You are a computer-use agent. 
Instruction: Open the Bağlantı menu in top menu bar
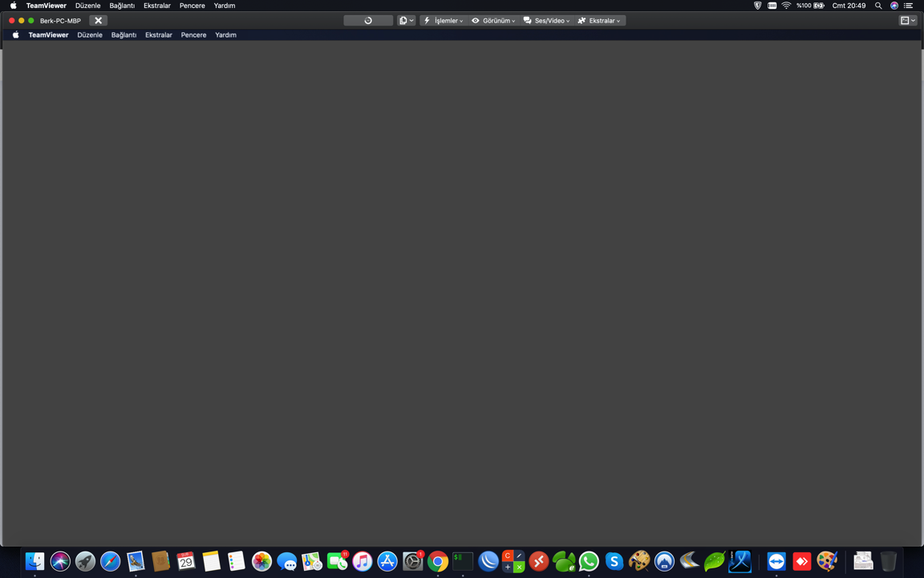click(122, 6)
